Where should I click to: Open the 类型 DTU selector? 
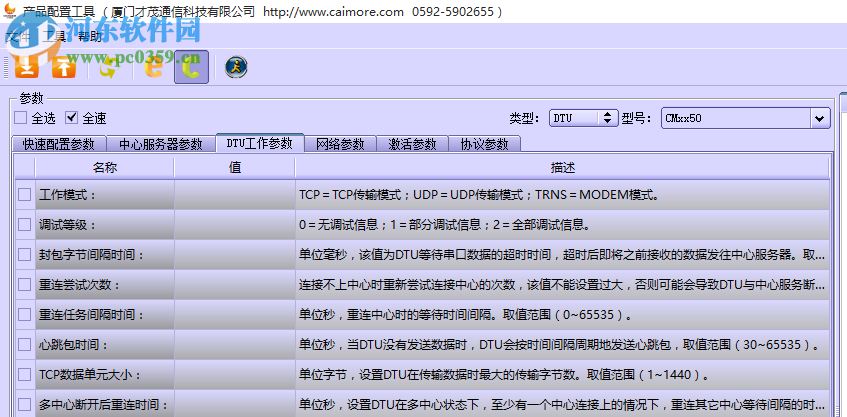click(x=583, y=118)
